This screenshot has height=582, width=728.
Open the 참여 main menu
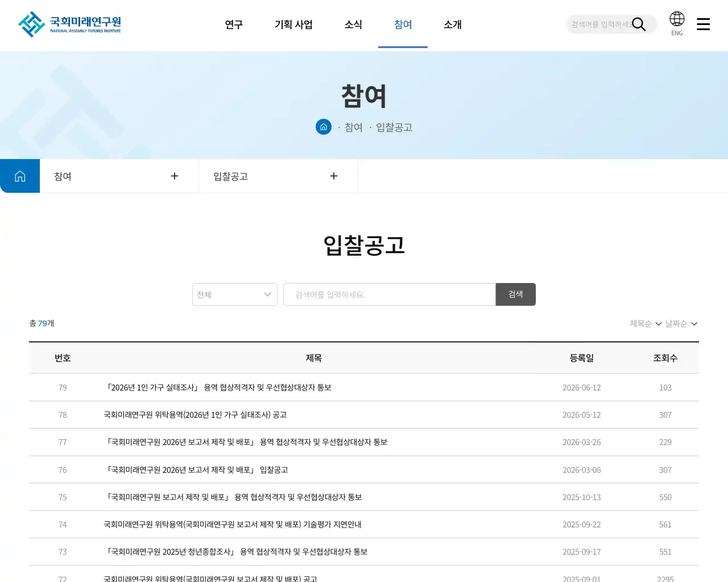pyautogui.click(x=403, y=24)
